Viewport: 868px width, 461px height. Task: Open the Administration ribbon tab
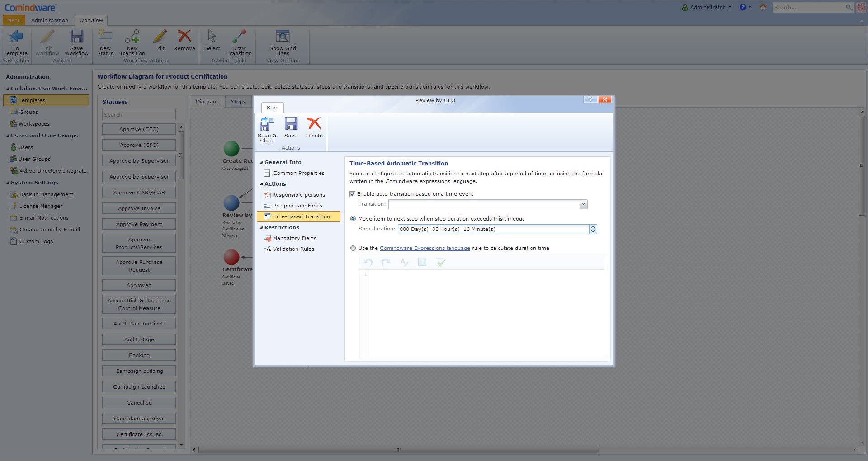coord(50,20)
